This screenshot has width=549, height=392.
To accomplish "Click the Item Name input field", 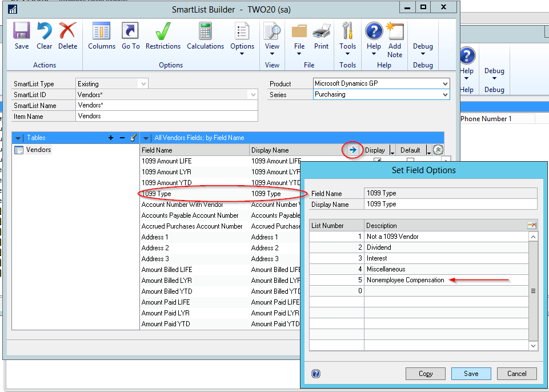I will click(167, 116).
